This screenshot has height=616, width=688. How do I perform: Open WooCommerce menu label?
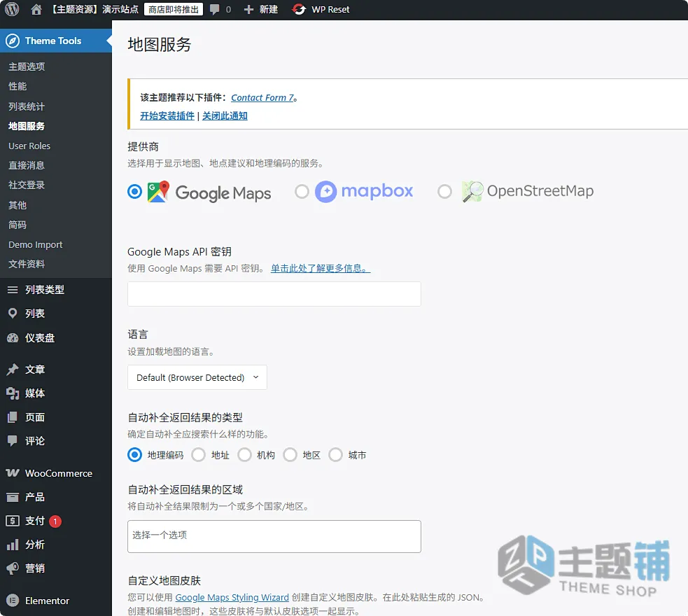(59, 473)
